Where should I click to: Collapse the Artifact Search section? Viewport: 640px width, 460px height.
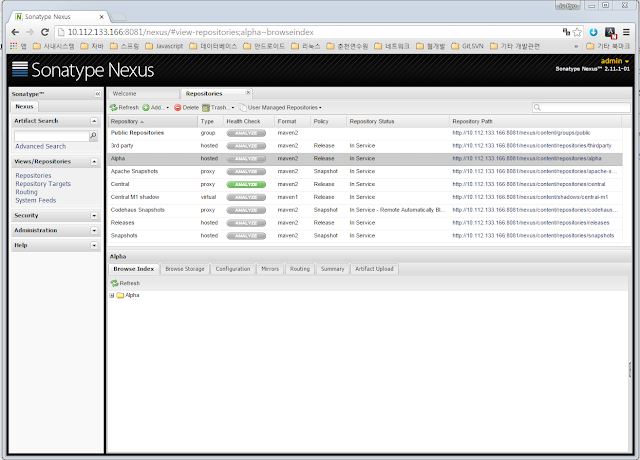coord(94,121)
